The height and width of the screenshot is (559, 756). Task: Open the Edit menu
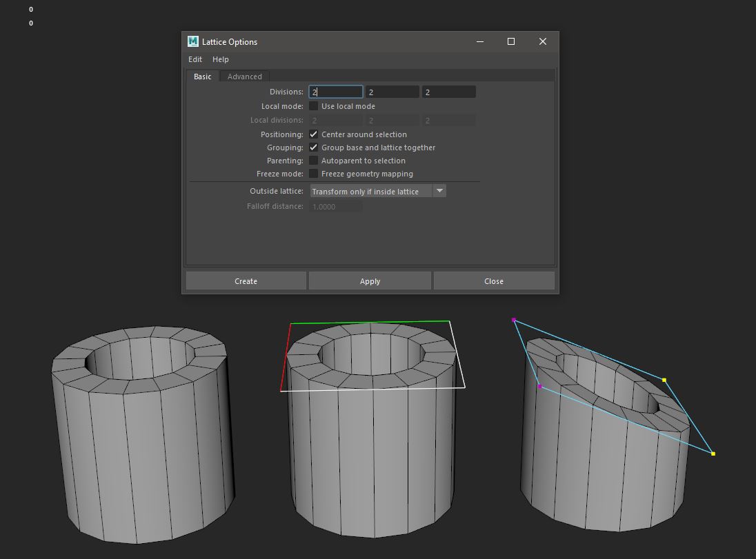195,59
